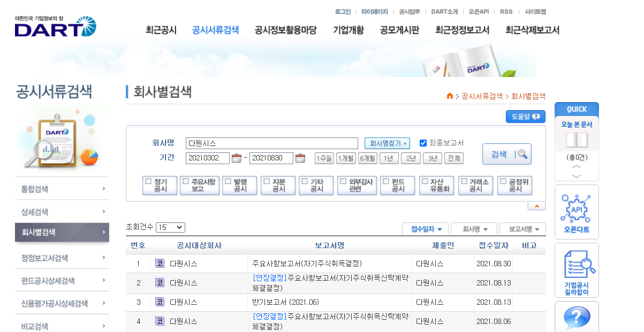Open the end date calendar picker

point(300,158)
